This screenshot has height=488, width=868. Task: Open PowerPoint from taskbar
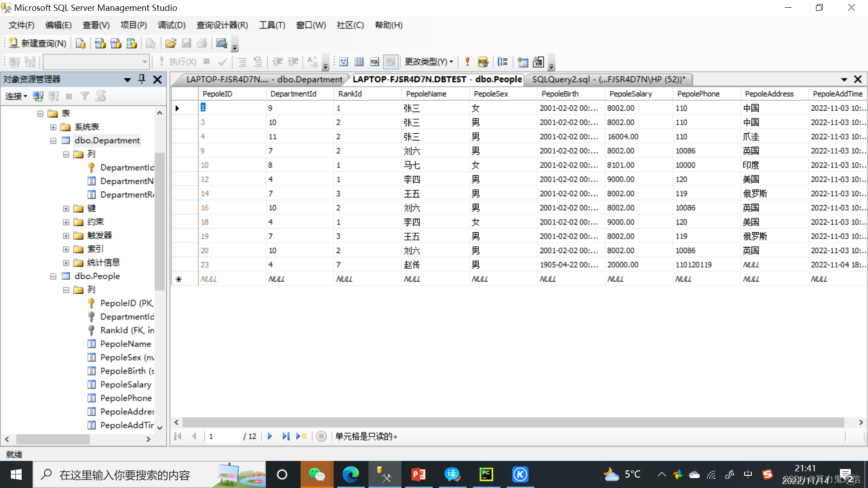[419, 474]
